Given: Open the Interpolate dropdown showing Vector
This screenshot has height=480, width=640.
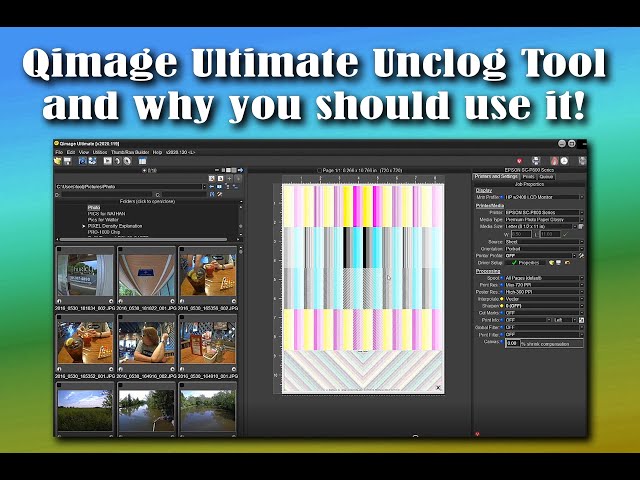Looking at the screenshot, I should click(544, 299).
